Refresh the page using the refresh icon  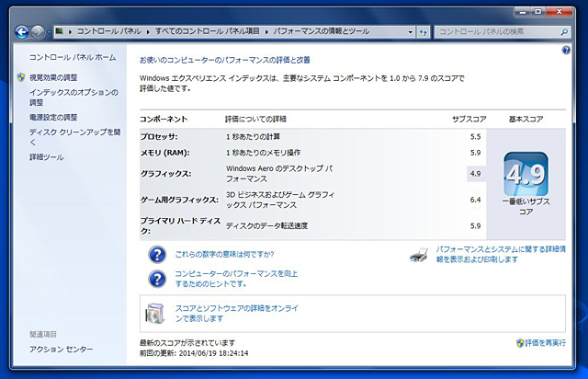pyautogui.click(x=424, y=32)
